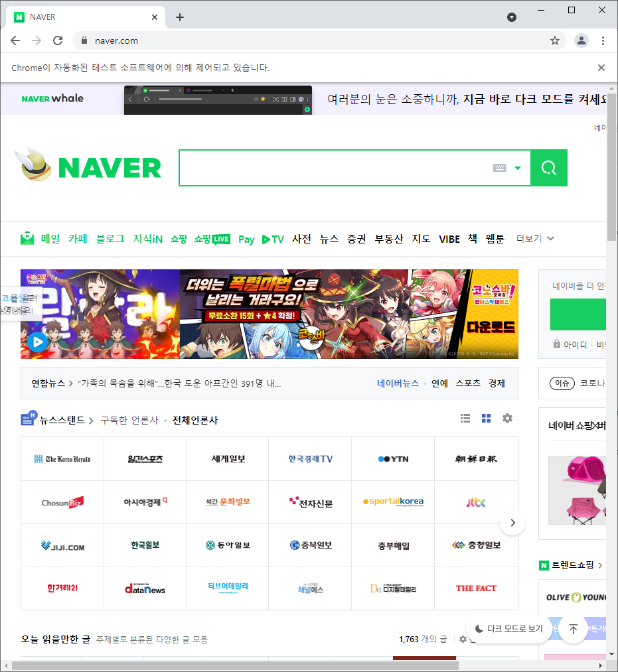Image resolution: width=618 pixels, height=672 pixels.
Task: Open the 쇼핑 LIVE menu item
Action: tap(212, 239)
